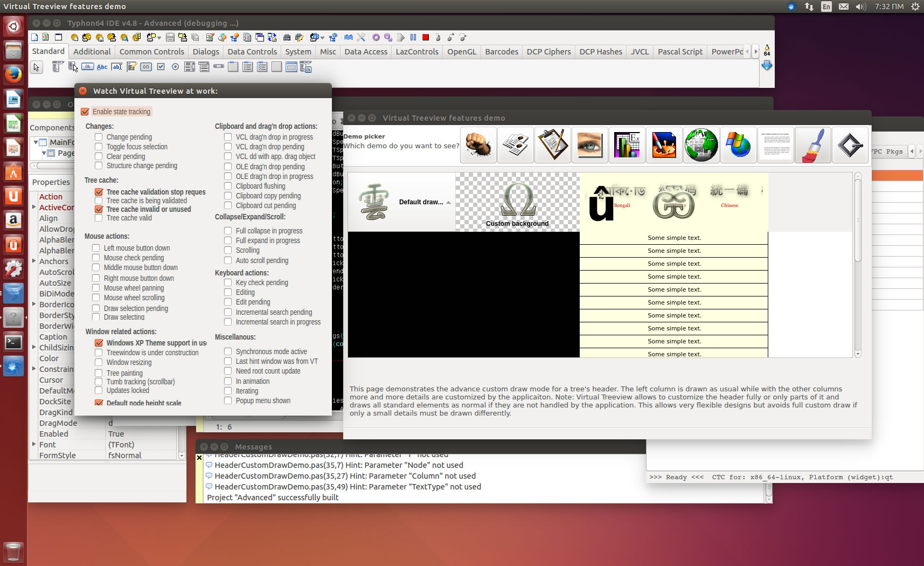Open the paint splash demo button
The image size is (924, 566).
(x=664, y=145)
